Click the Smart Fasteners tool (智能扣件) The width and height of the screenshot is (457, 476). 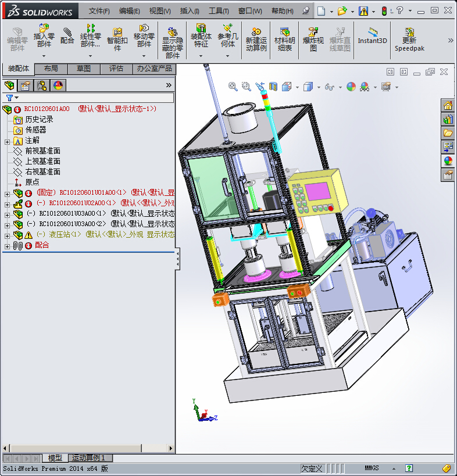[x=117, y=40]
